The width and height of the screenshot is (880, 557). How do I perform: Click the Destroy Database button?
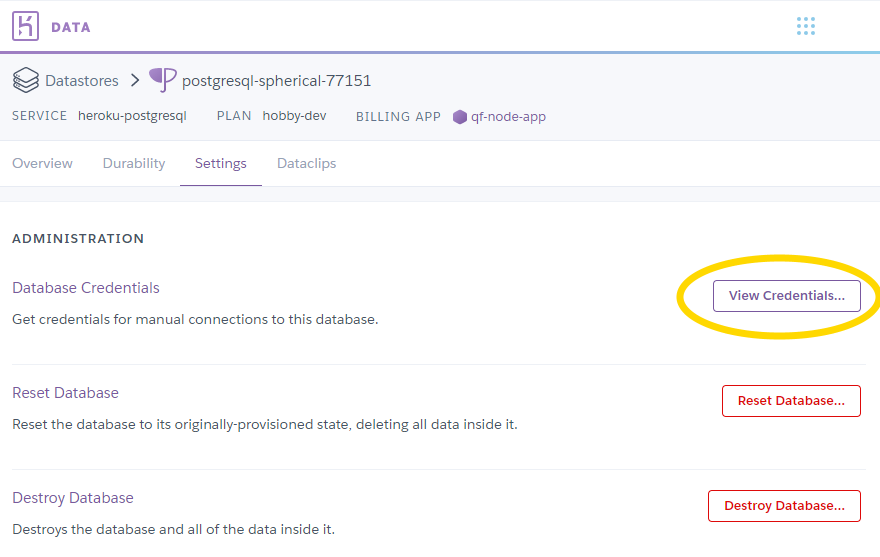[x=784, y=506]
